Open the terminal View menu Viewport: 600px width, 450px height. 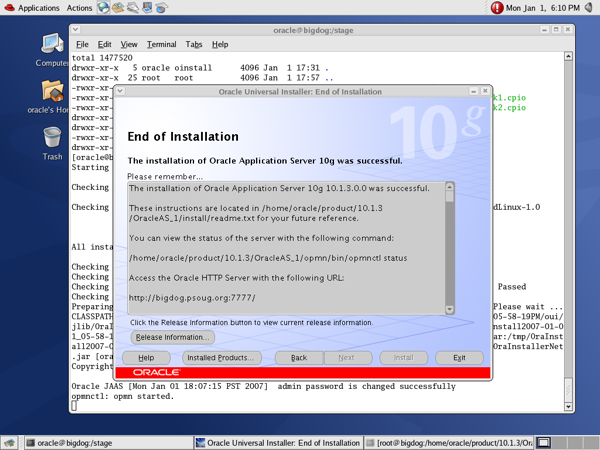pyautogui.click(x=129, y=44)
